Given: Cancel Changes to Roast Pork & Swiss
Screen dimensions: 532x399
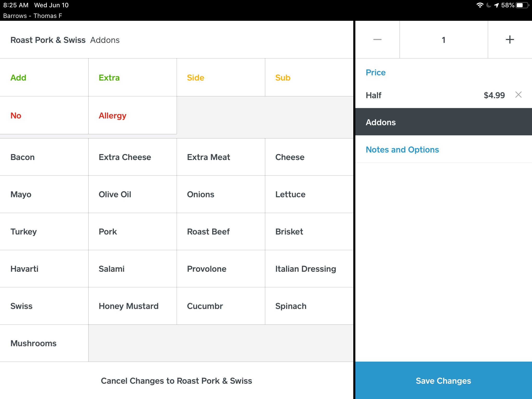Looking at the screenshot, I should (176, 381).
